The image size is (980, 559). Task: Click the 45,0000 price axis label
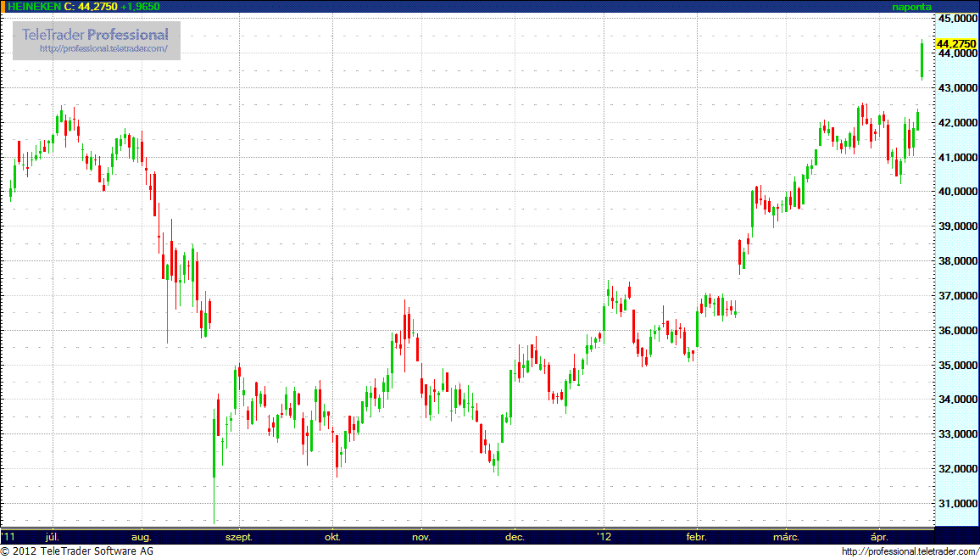coord(957,19)
